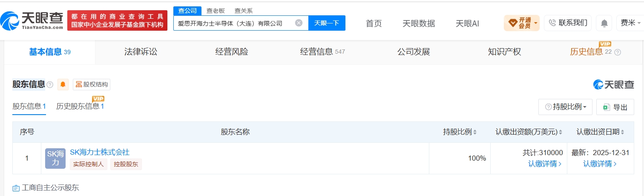Open 天眼AI navigation item

(467, 23)
